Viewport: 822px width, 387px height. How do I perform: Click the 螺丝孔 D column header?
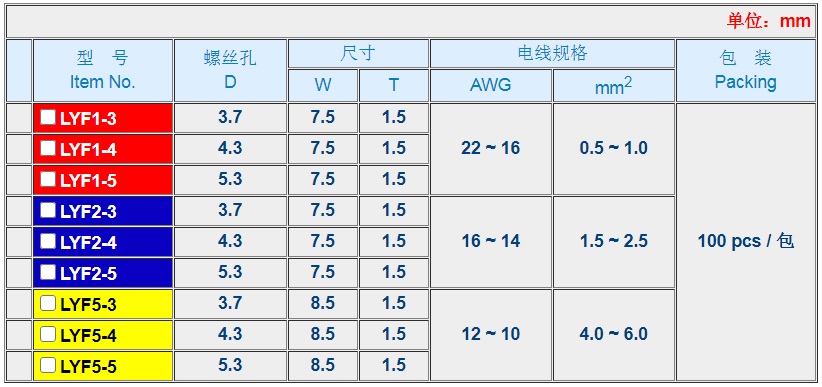pos(230,70)
